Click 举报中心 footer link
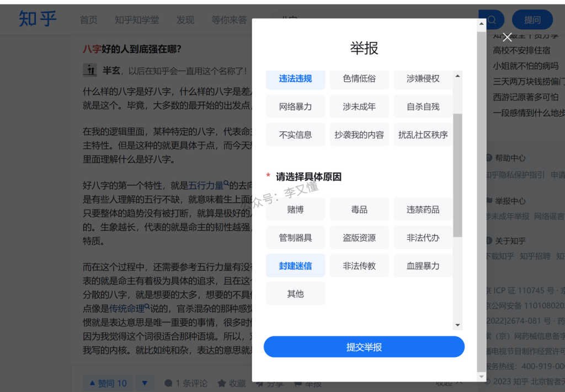Image resolution: width=565 pixels, height=392 pixels. pyautogui.click(x=510, y=201)
